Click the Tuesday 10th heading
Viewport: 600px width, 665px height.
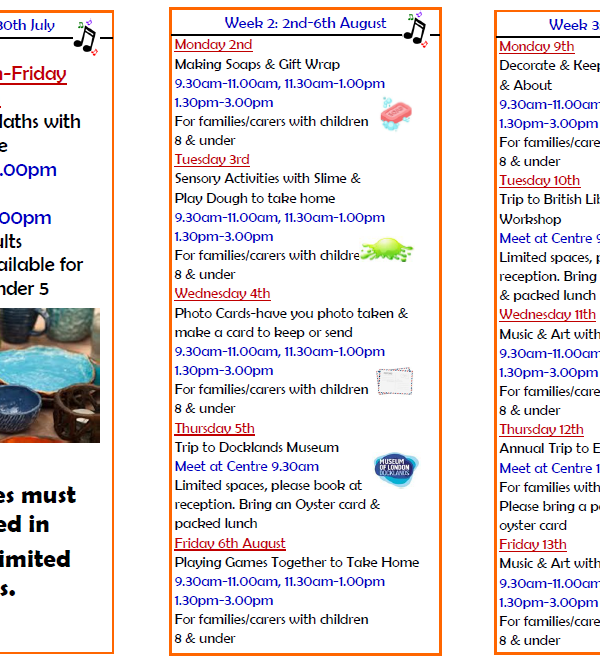tap(539, 181)
